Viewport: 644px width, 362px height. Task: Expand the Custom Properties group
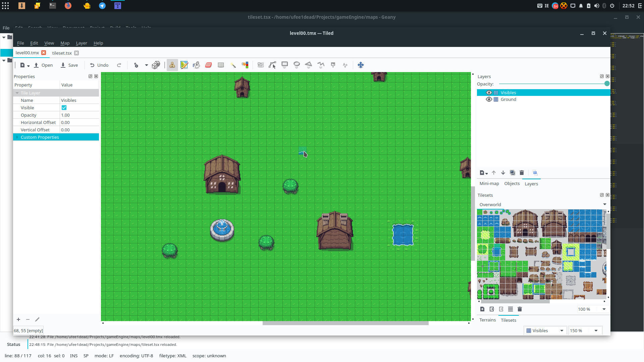(x=17, y=137)
